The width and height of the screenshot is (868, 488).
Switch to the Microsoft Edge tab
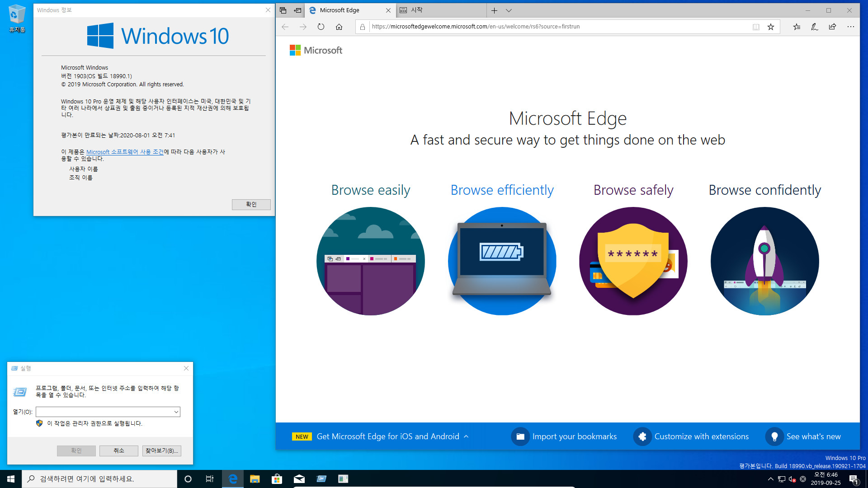[346, 10]
